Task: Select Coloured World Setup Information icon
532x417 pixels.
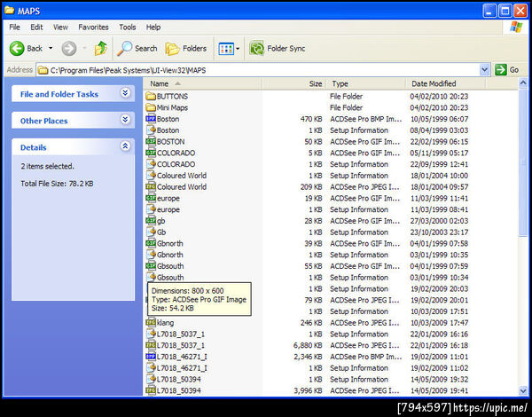Action: coord(151,175)
